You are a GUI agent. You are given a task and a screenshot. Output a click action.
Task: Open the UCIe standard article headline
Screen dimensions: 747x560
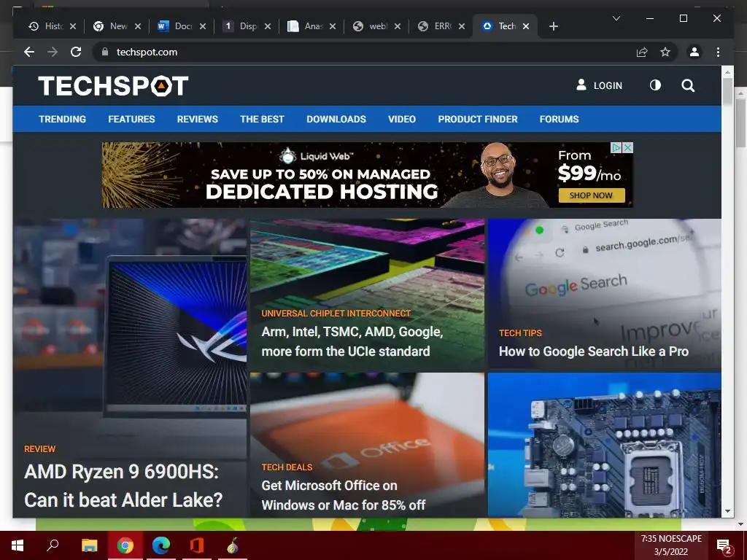[352, 341]
